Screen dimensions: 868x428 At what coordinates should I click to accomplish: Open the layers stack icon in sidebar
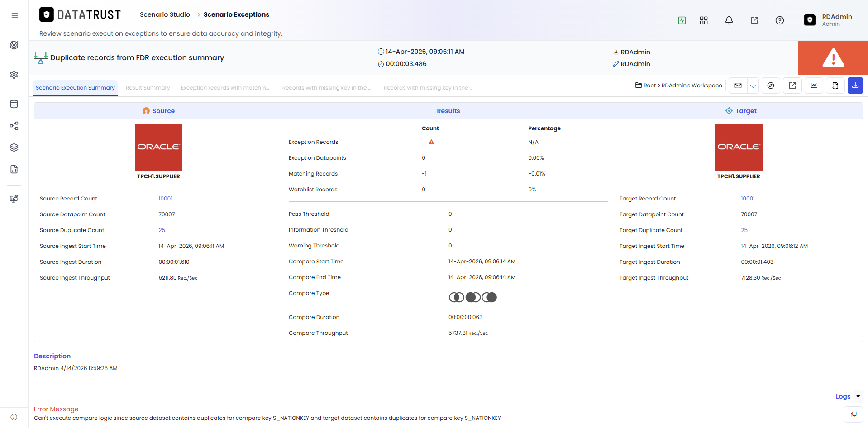coord(14,147)
